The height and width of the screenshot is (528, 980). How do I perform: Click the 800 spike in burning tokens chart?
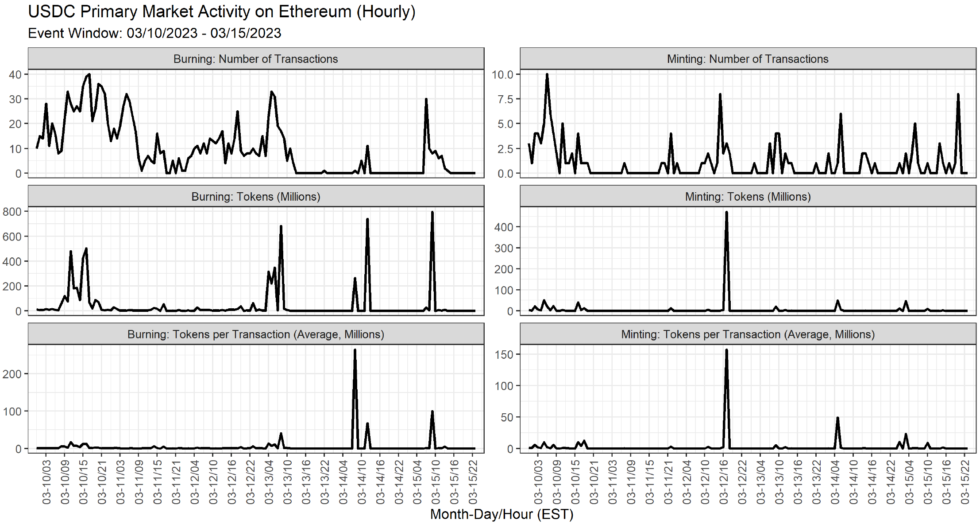pos(432,213)
